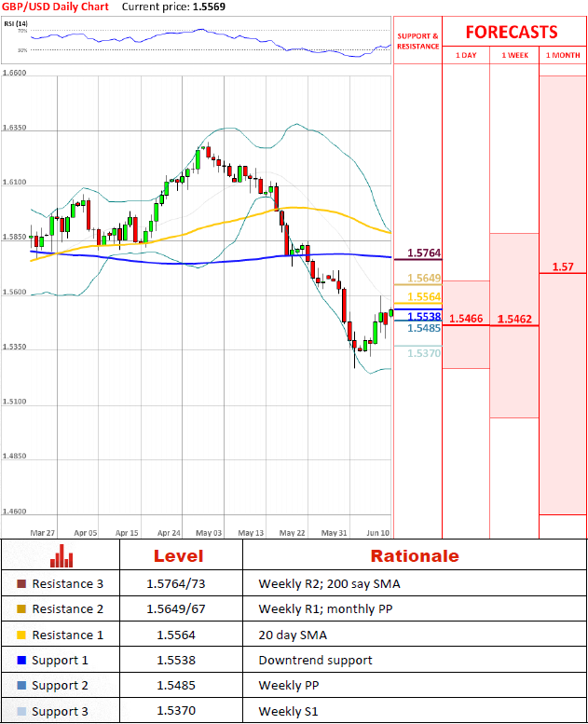588x724 pixels.
Task: Select the 'GBP/USD Daily Chart' title
Action: [x=55, y=7]
